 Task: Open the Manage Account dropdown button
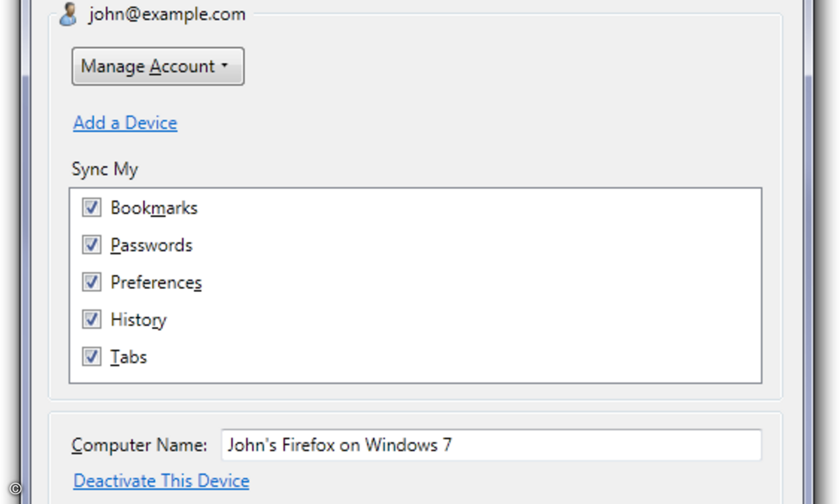point(157,66)
